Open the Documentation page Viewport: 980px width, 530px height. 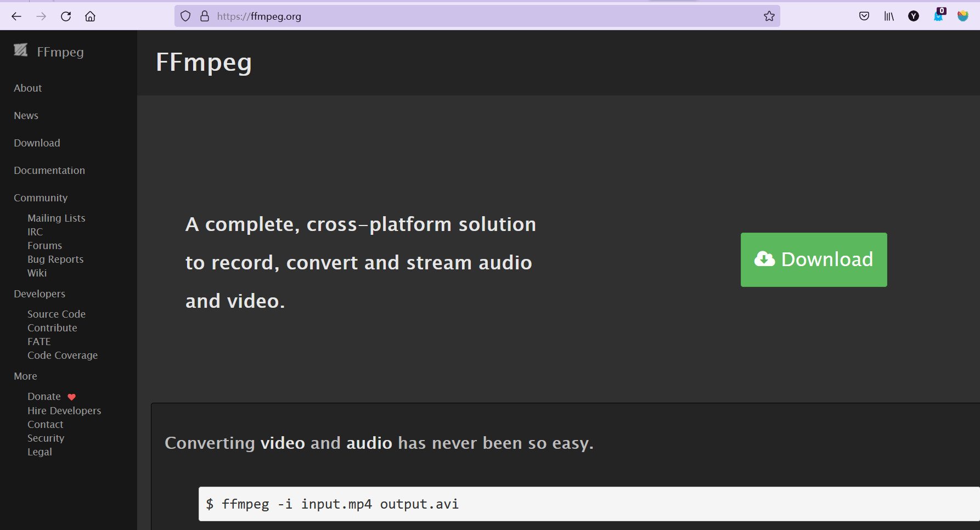tap(49, 170)
